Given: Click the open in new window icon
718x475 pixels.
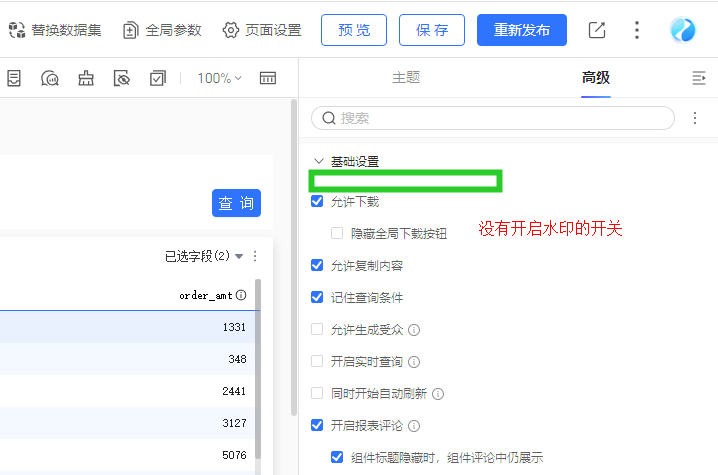Looking at the screenshot, I should pos(597,30).
